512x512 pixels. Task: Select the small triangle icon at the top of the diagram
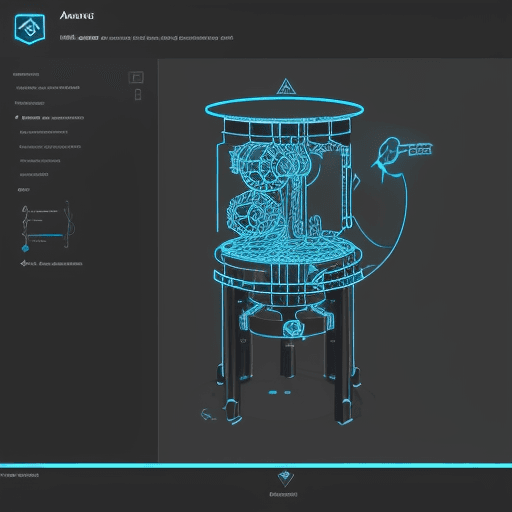coord(25,209)
